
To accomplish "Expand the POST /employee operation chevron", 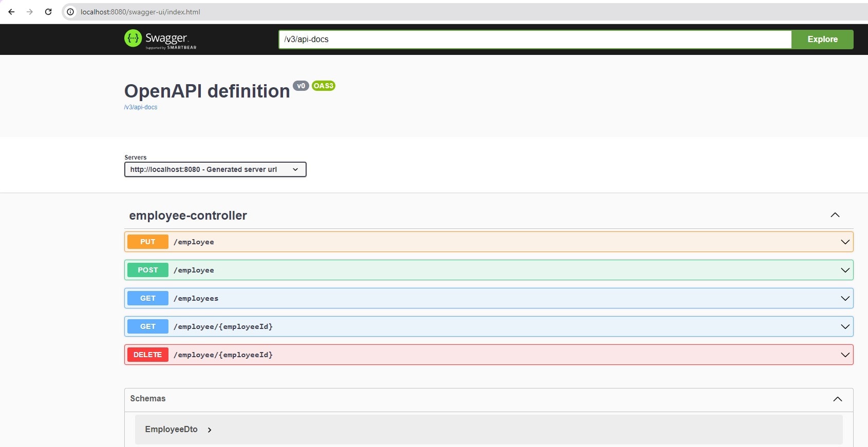I will pyautogui.click(x=845, y=270).
